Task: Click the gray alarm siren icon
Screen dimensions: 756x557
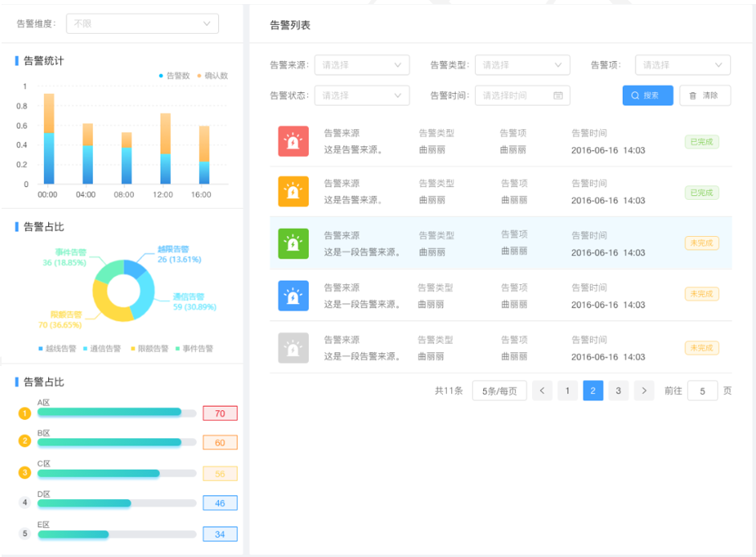Action: tap(293, 348)
